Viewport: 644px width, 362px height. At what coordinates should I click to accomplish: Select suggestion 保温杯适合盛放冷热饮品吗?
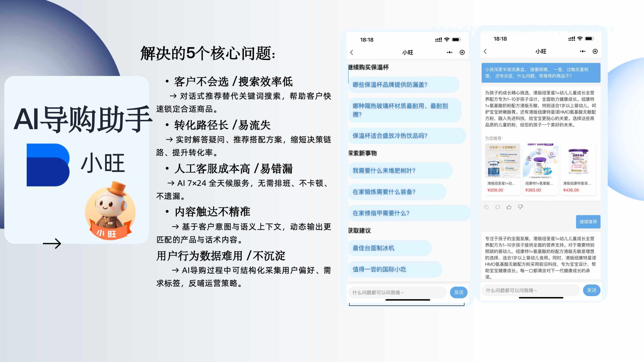coord(407,136)
